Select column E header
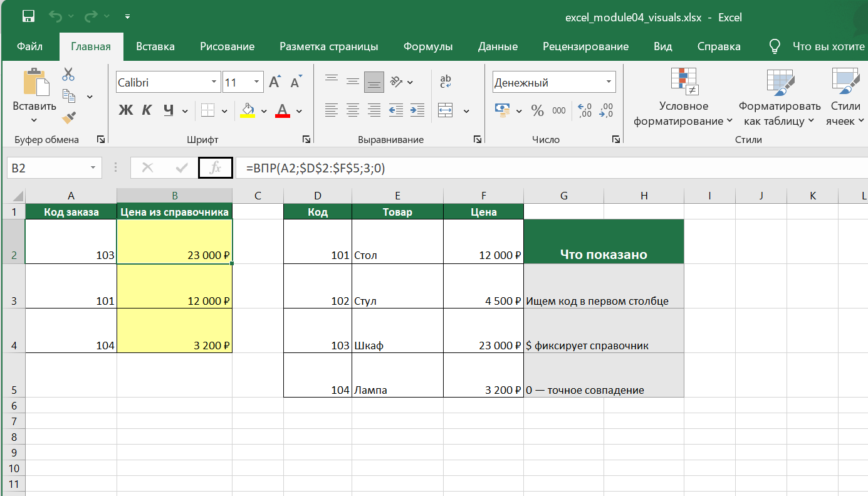 398,196
